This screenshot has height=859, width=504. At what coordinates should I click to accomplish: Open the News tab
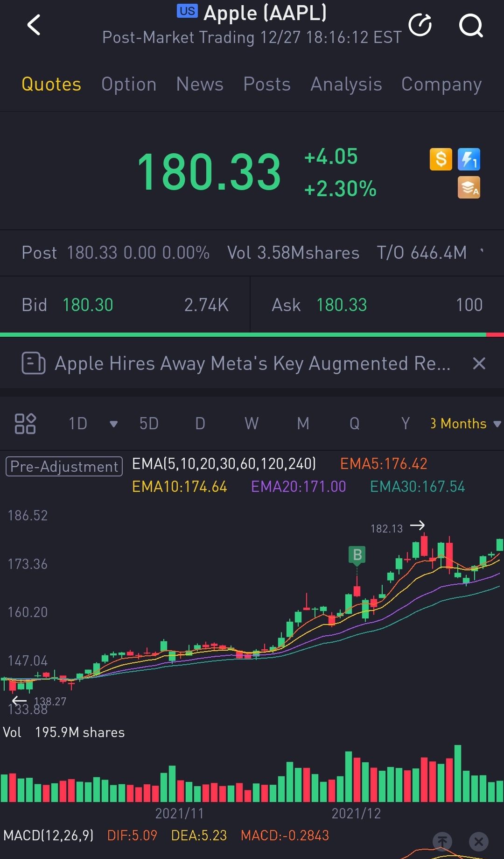coord(200,85)
